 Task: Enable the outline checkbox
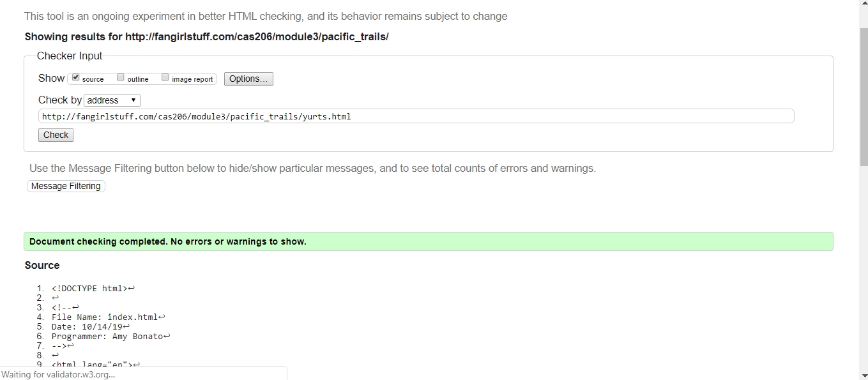(x=120, y=78)
